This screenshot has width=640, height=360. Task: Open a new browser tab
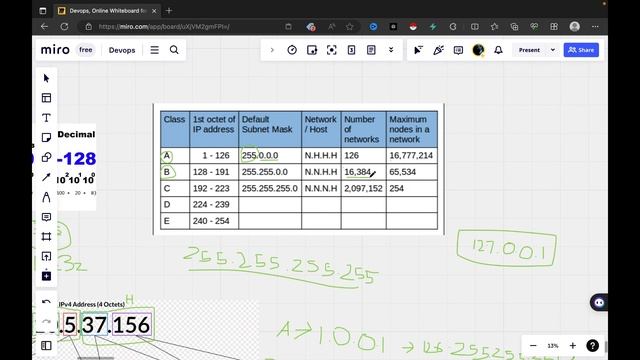click(169, 11)
